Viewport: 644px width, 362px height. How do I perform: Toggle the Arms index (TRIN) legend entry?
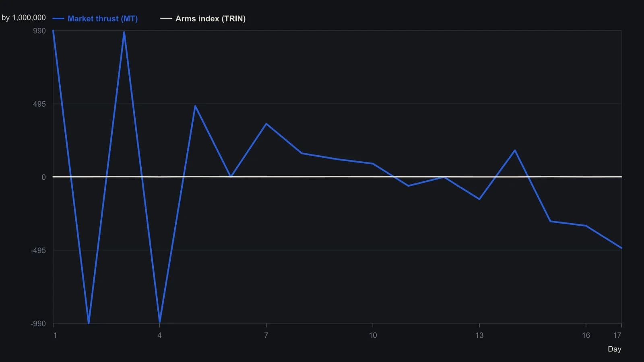click(x=203, y=19)
